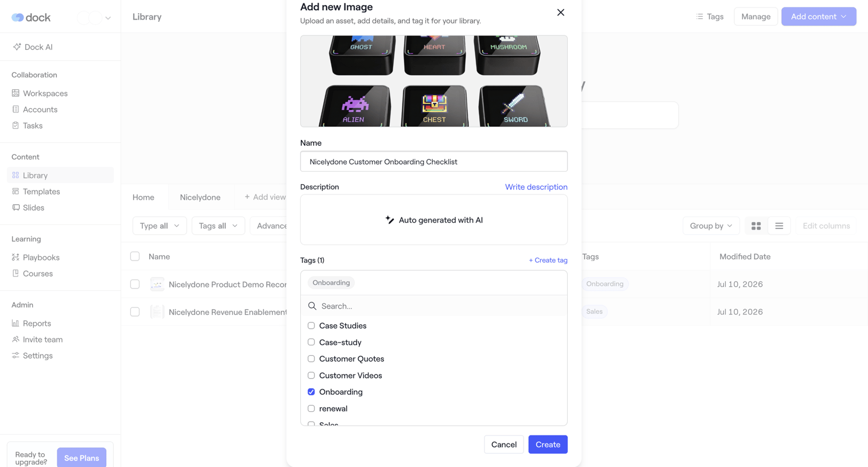
Task: Click the Library grid icon in sidebar
Action: tap(15, 175)
